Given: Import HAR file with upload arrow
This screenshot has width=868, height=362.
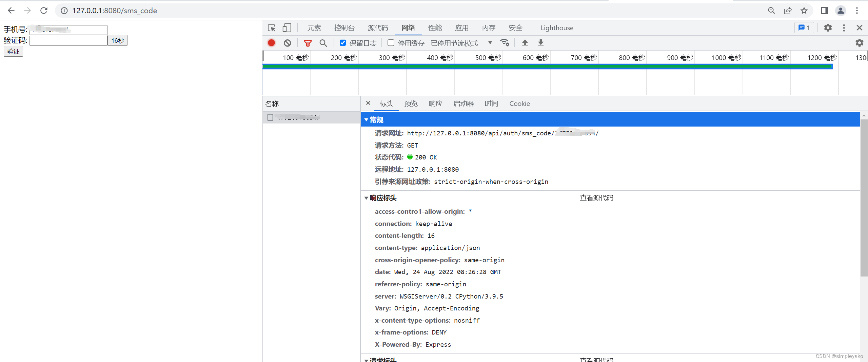Looking at the screenshot, I should pos(525,43).
